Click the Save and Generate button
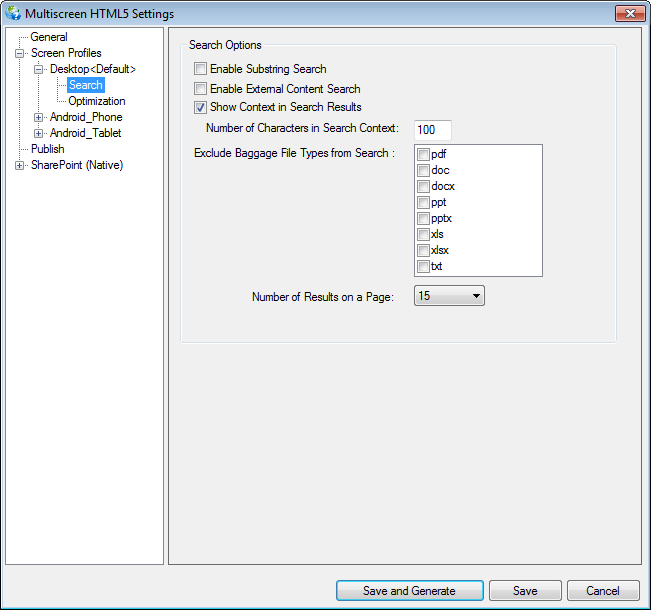 409,591
